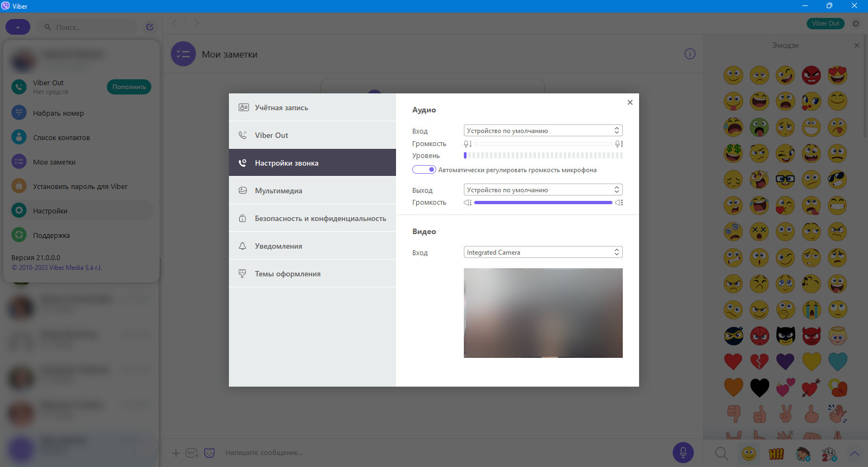Click the low microphone volume icon
The height and width of the screenshot is (467, 868).
(467, 144)
